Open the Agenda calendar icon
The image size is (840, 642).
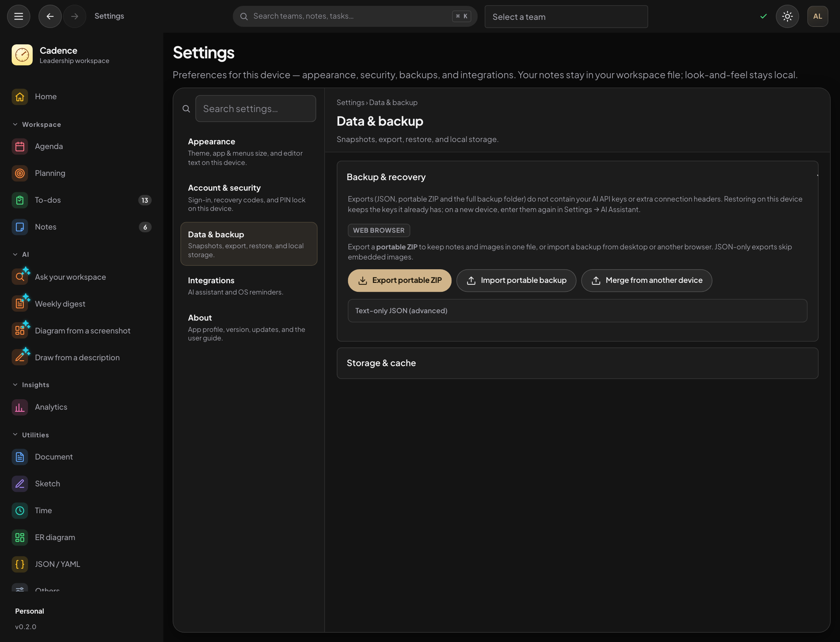pyautogui.click(x=20, y=147)
